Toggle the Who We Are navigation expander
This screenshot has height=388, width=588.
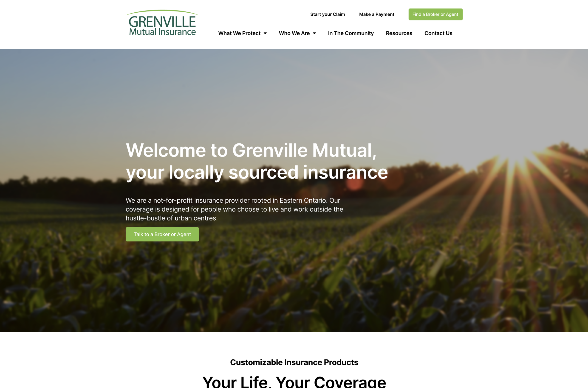315,33
